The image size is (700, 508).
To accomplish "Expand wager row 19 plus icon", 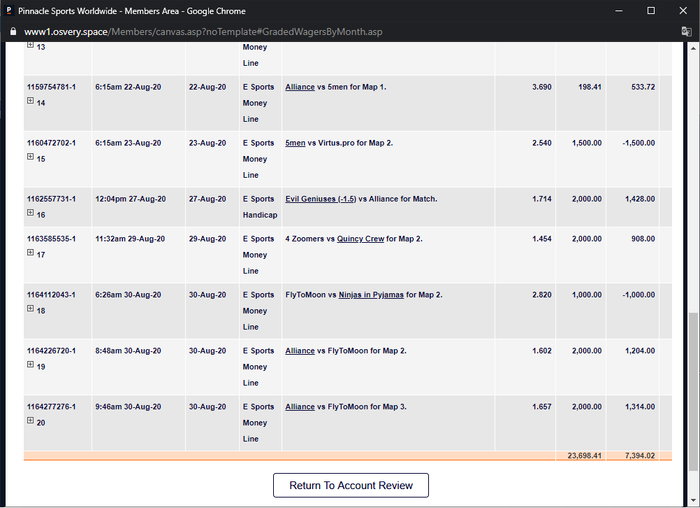I will pyautogui.click(x=30, y=364).
